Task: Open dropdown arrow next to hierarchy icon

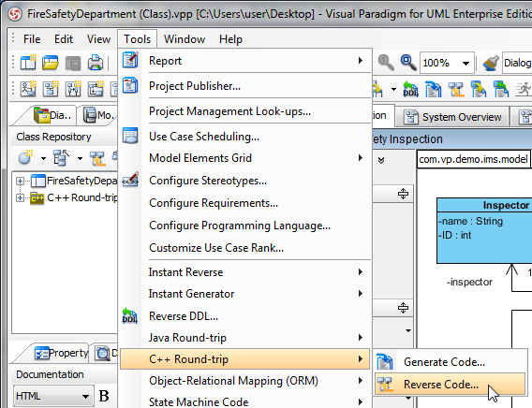Action: coord(80,158)
